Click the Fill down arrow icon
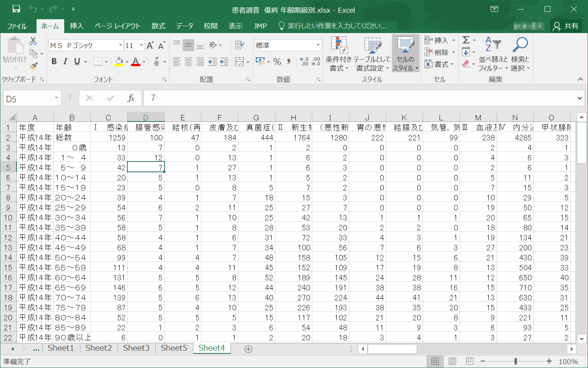The height and width of the screenshot is (368, 588). [x=466, y=52]
